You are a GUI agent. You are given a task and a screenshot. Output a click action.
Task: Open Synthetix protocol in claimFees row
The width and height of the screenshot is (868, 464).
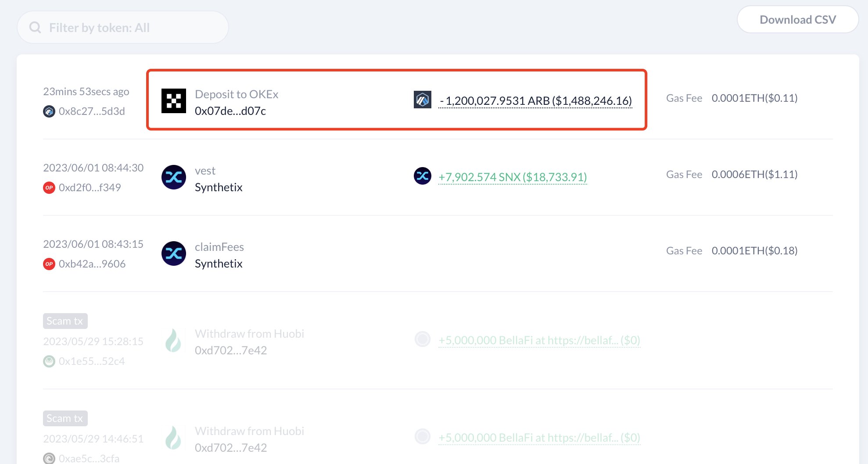click(219, 264)
